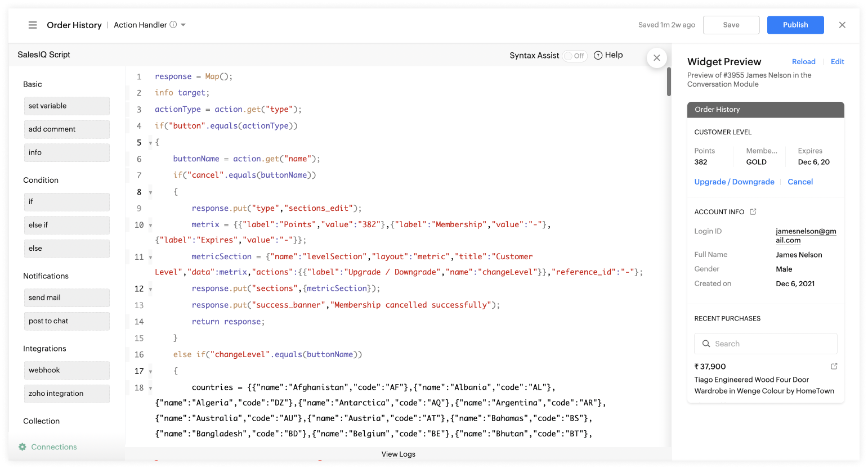Click the Connections gear icon
Screen dimensions: 868x469
(23, 447)
